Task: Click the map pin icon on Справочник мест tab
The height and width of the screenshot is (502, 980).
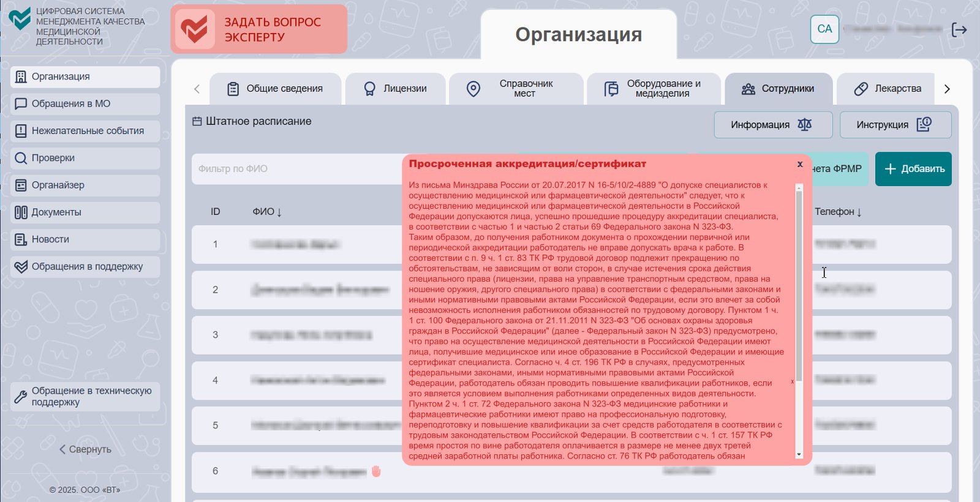Action: (473, 89)
